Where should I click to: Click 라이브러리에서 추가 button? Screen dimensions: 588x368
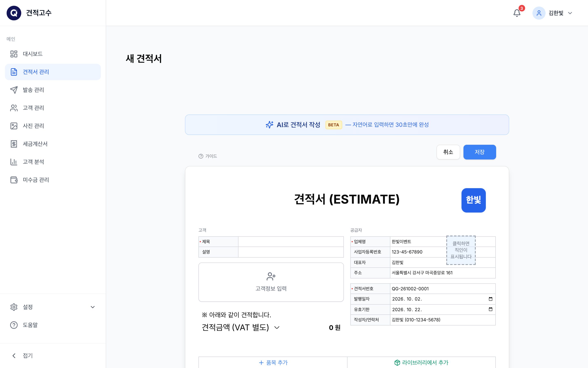click(421, 362)
